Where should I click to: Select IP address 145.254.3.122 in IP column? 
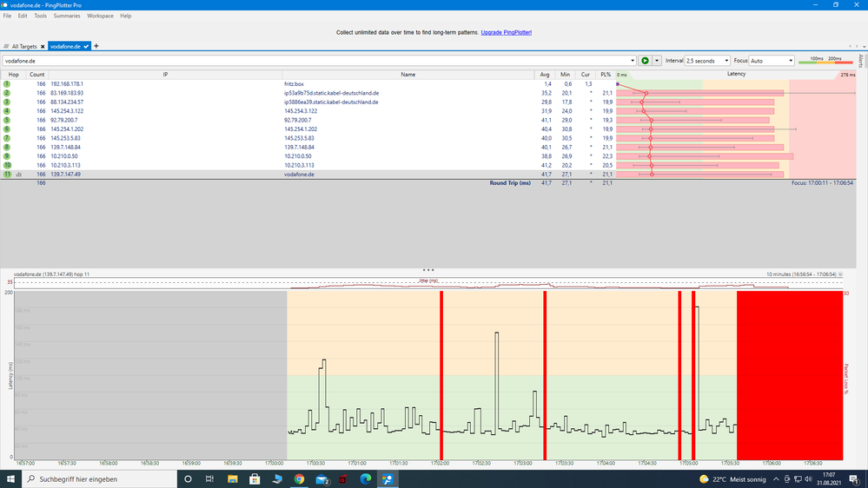point(67,111)
